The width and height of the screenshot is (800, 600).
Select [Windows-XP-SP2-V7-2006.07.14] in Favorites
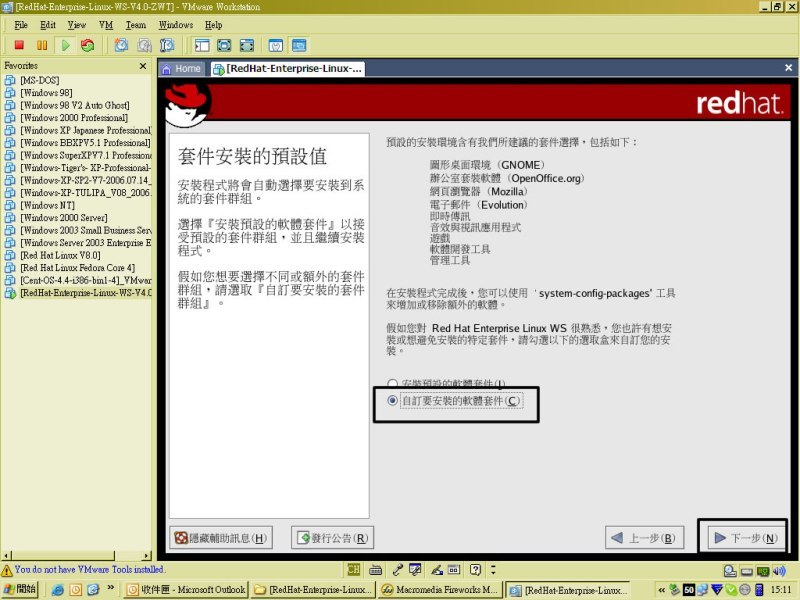pyautogui.click(x=85, y=180)
